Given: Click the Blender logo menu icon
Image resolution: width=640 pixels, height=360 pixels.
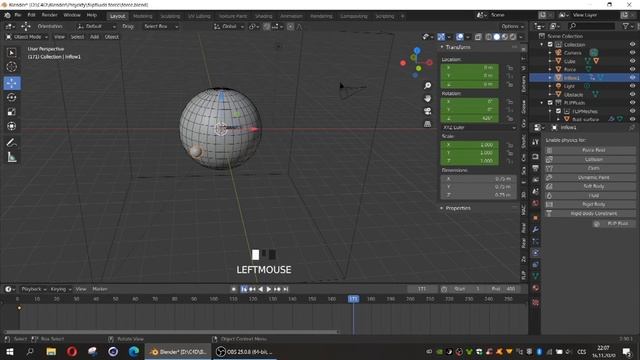Looking at the screenshot, I should click(x=7, y=15).
